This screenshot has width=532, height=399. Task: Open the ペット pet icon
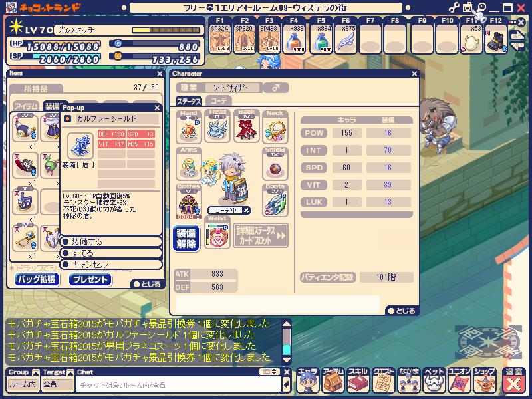[434, 380]
